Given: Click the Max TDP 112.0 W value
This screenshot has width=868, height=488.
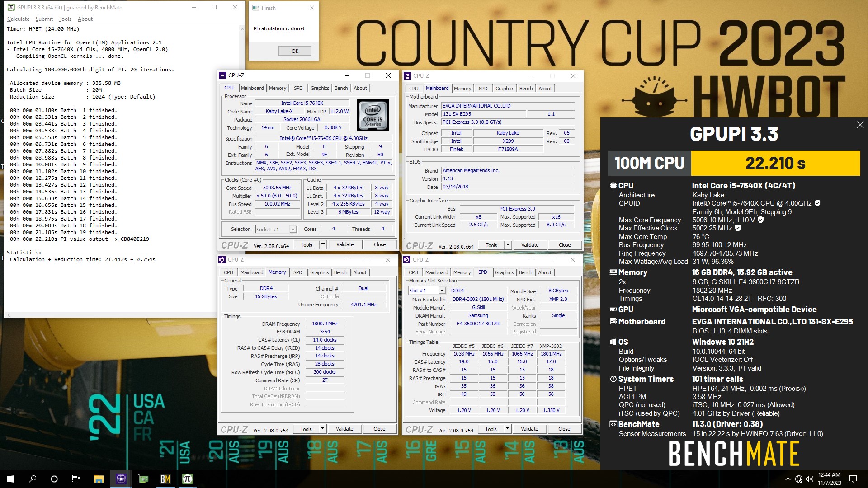Looking at the screenshot, I should click(340, 111).
